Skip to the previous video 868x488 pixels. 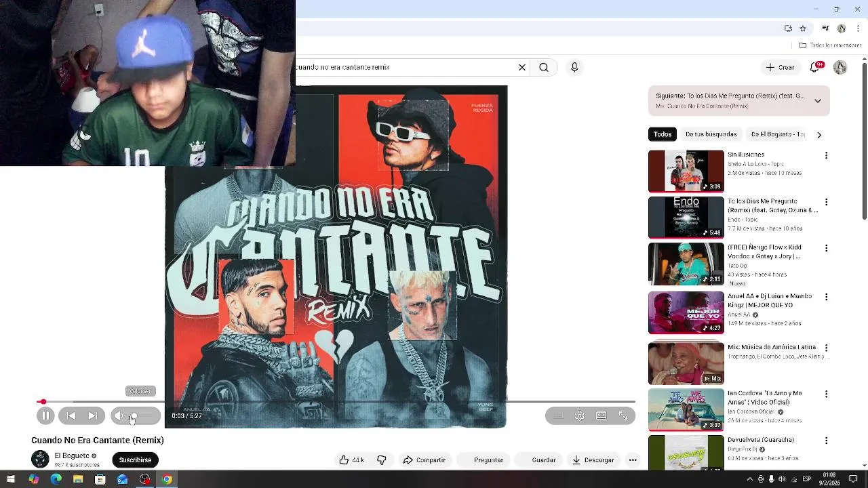[71, 415]
